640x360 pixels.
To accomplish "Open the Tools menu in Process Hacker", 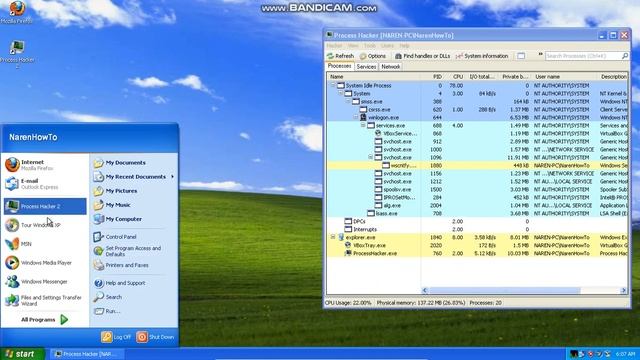I will 370,46.
